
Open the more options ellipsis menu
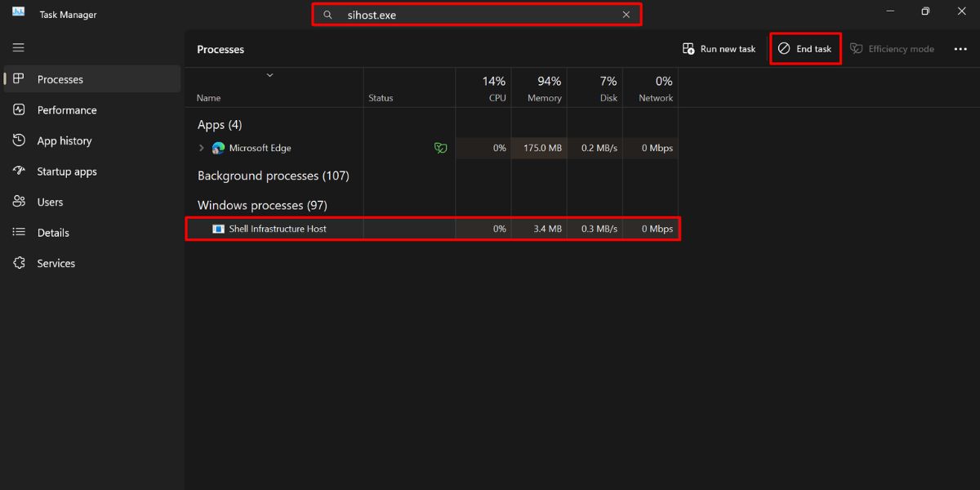(960, 48)
